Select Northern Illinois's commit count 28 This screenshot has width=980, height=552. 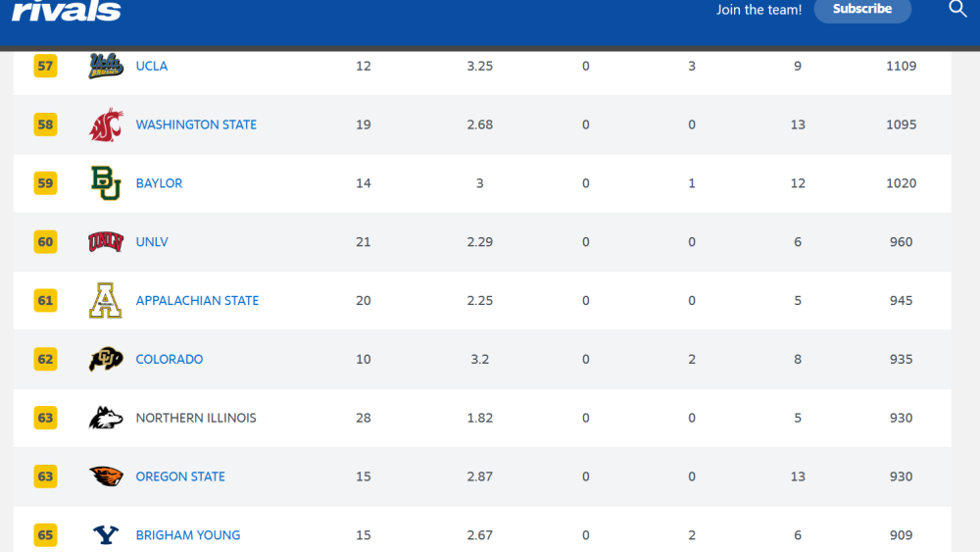364,419
